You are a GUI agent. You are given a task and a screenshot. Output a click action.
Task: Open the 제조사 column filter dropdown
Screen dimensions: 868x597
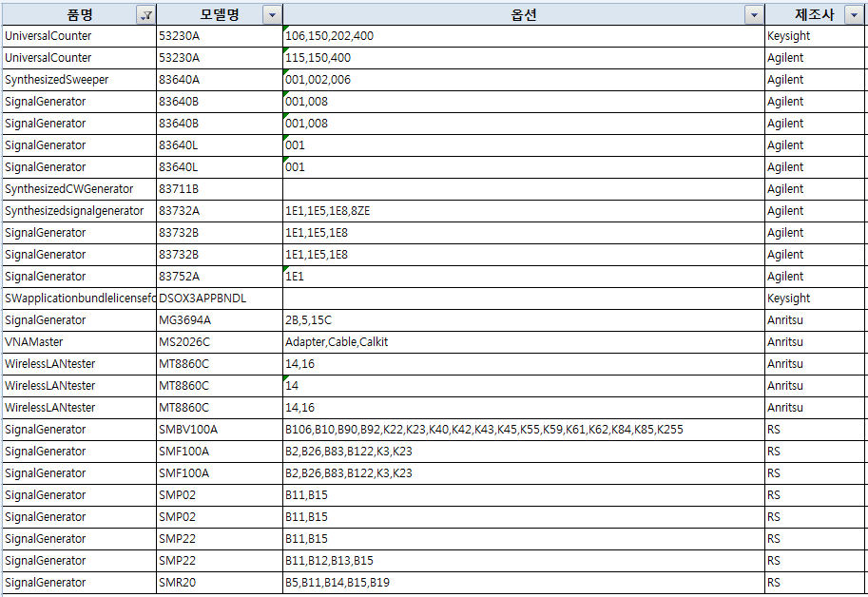(855, 14)
